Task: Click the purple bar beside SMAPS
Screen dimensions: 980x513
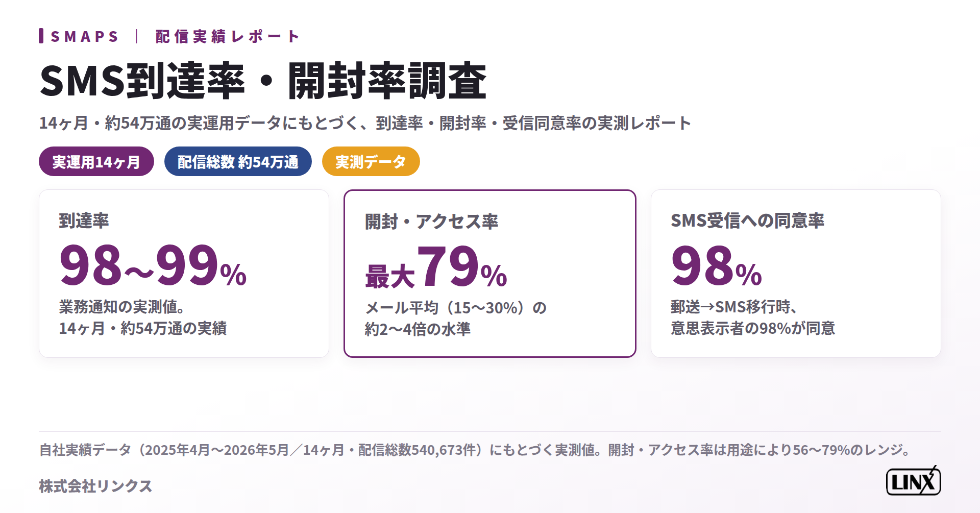Action: [41, 36]
